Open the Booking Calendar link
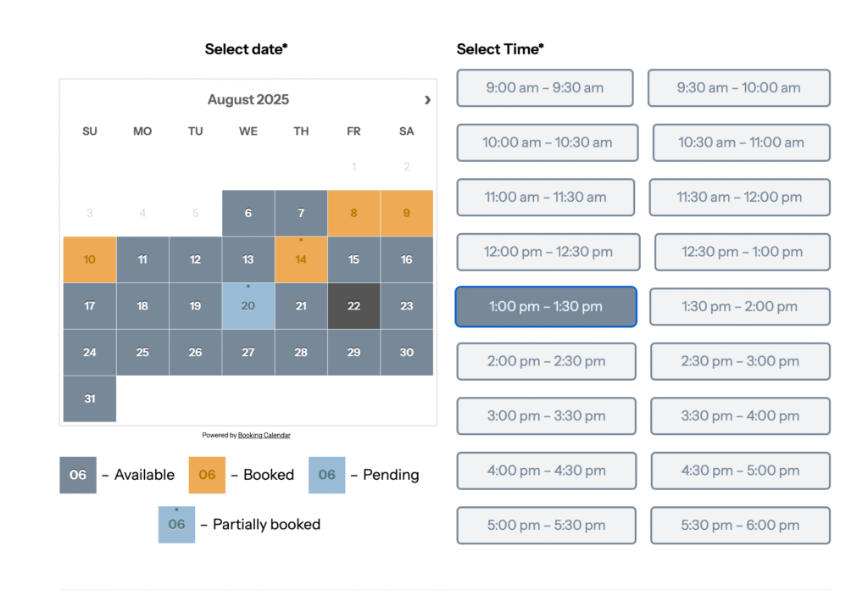Screen dimensions: 868x602 264,435
